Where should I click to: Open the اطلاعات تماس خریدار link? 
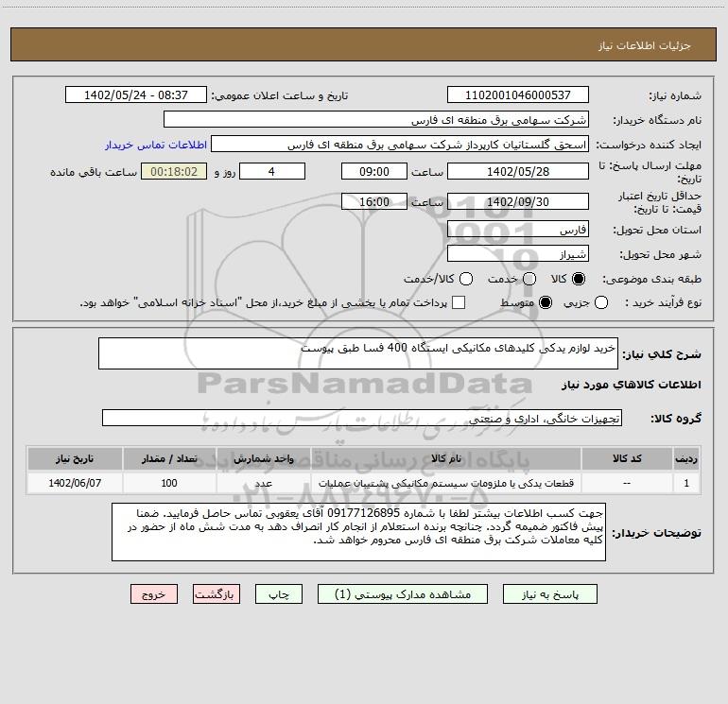pyautogui.click(x=156, y=145)
